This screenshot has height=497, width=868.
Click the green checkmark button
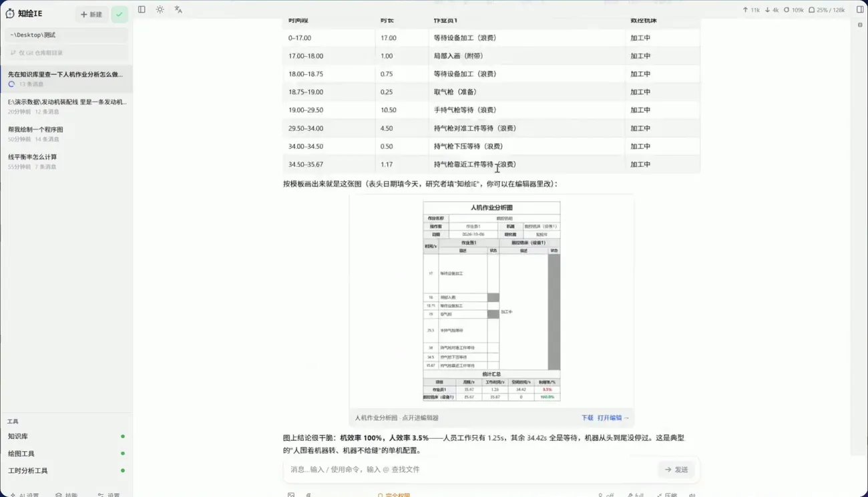click(x=120, y=14)
